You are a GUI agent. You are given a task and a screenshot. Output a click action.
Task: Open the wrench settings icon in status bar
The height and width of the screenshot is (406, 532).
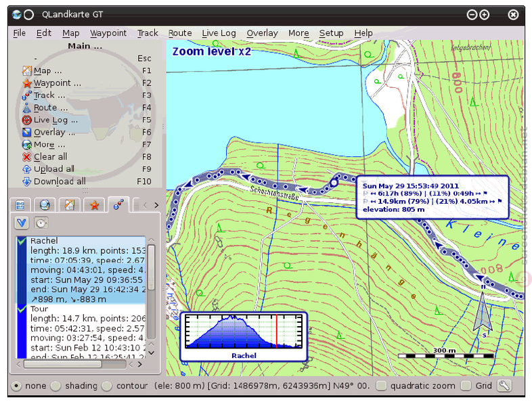504,386
